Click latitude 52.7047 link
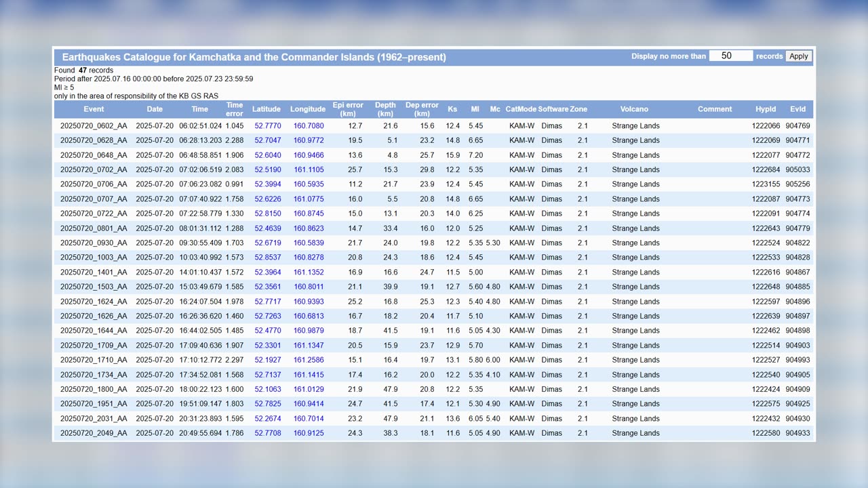Image resolution: width=868 pixels, height=488 pixels. (x=268, y=140)
